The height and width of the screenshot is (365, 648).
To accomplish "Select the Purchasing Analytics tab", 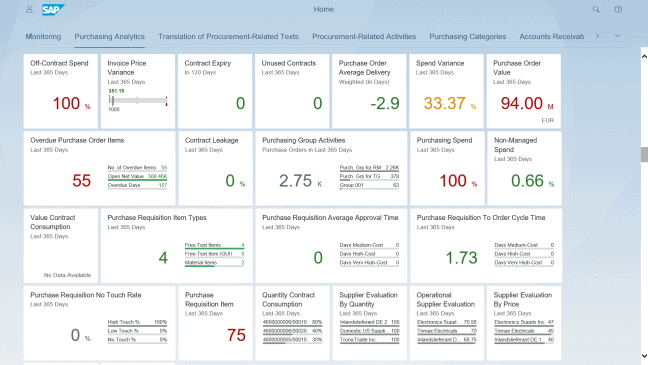I will click(x=110, y=36).
